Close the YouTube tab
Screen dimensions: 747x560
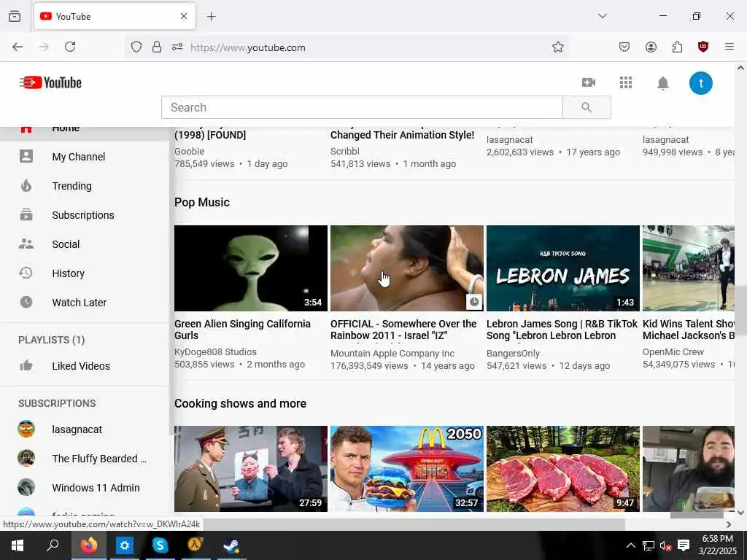184,16
